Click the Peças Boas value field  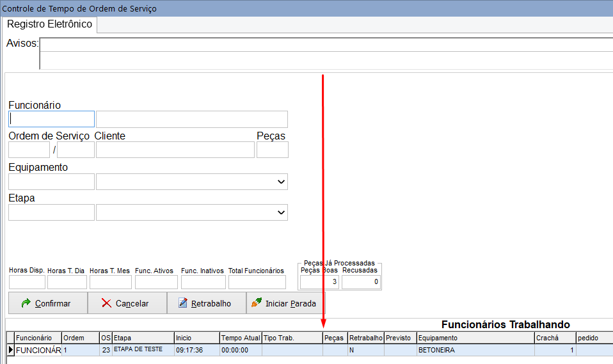(319, 282)
